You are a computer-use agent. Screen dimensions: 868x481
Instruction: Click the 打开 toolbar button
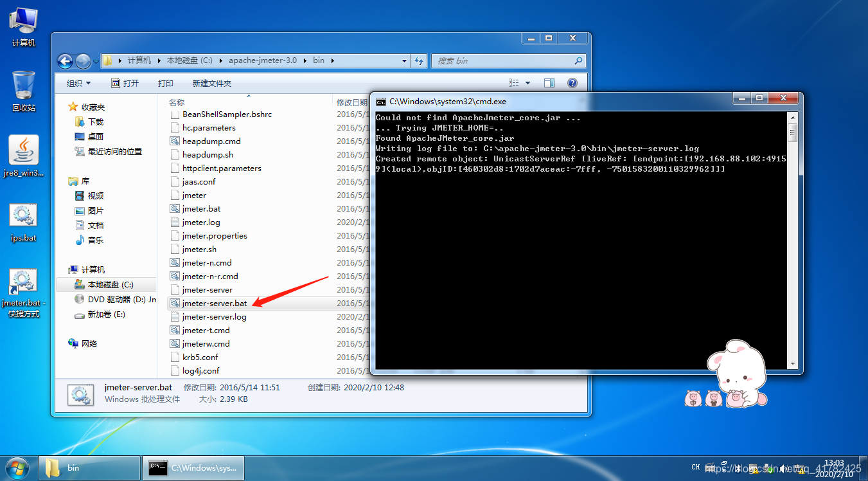pos(125,83)
